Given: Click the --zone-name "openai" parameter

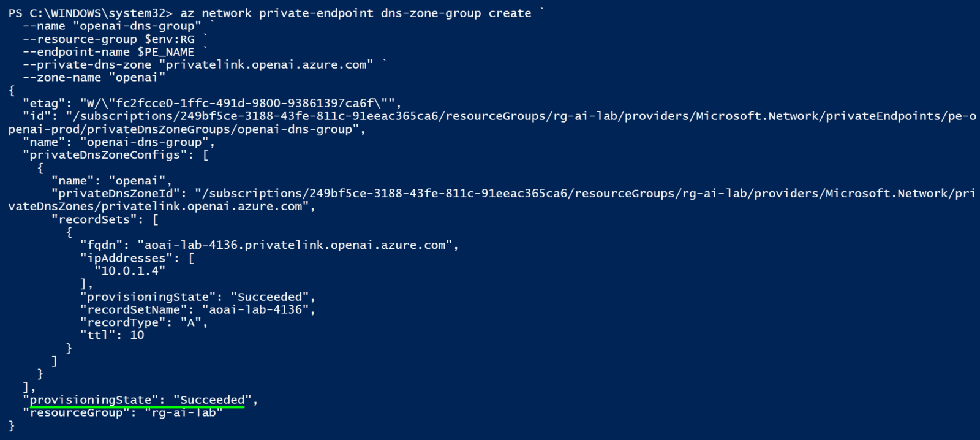Looking at the screenshot, I should (94, 77).
